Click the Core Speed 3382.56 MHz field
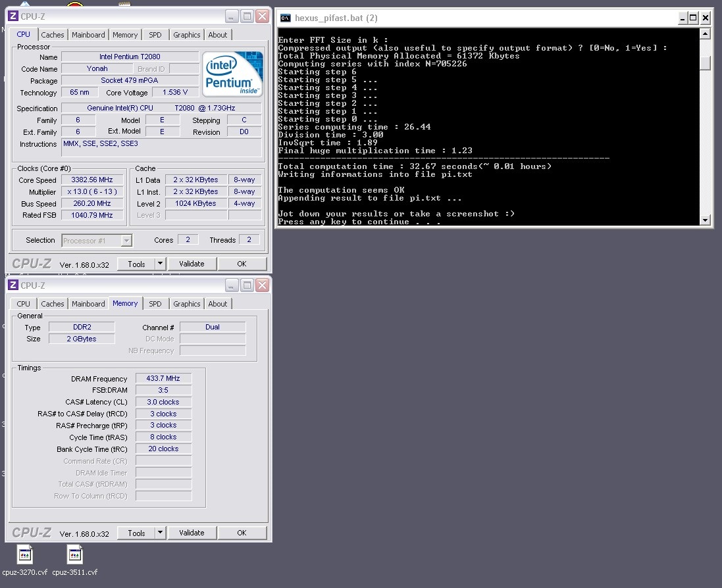Screen dimensions: 722x588 click(92, 180)
